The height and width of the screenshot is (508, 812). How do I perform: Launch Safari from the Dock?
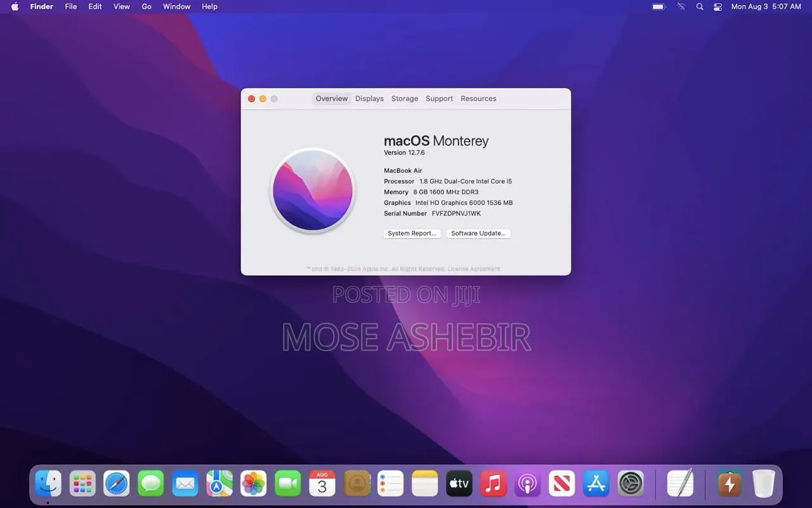click(117, 484)
